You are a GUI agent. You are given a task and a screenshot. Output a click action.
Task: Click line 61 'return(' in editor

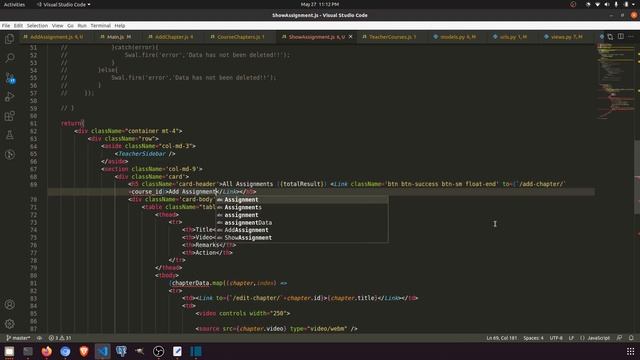click(x=72, y=123)
